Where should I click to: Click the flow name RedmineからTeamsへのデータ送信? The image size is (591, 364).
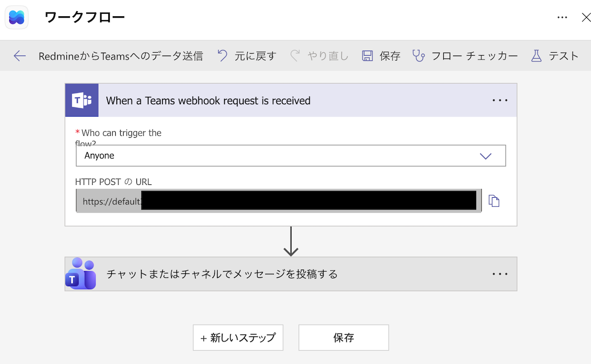point(121,56)
